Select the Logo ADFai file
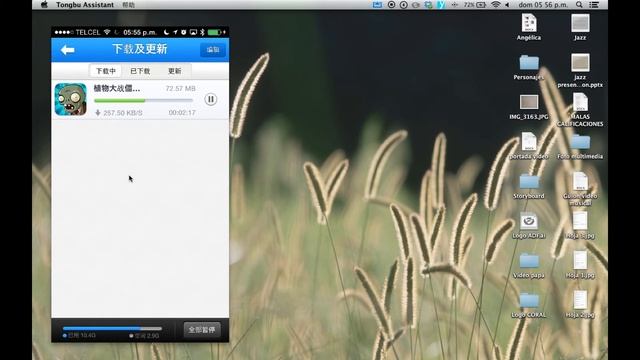 click(529, 225)
